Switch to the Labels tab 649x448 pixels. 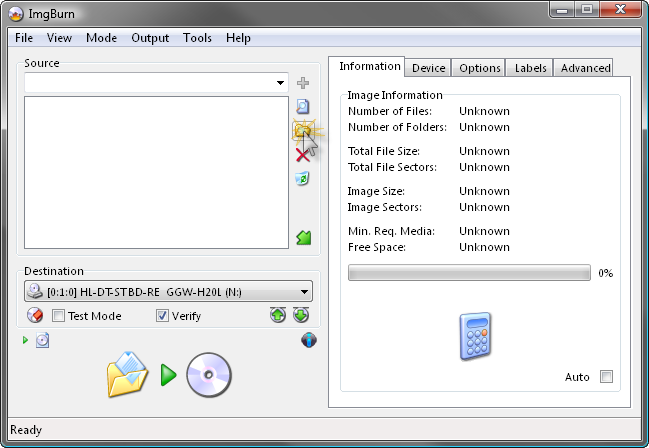coord(530,68)
